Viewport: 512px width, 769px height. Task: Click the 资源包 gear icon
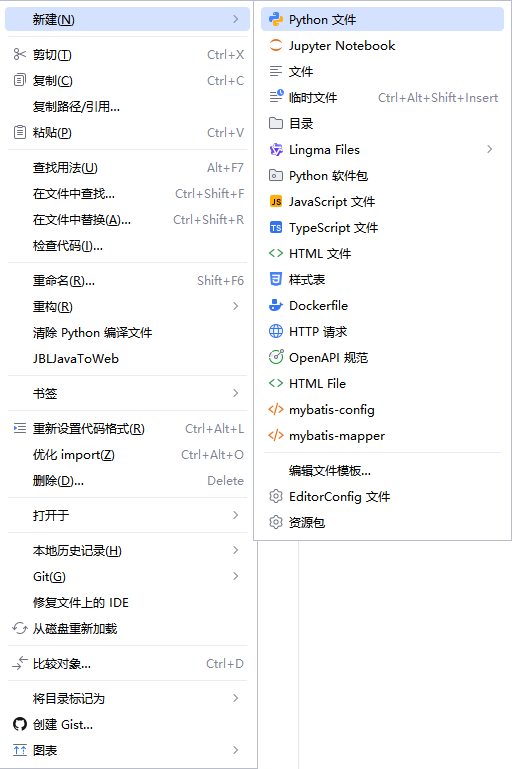point(276,522)
